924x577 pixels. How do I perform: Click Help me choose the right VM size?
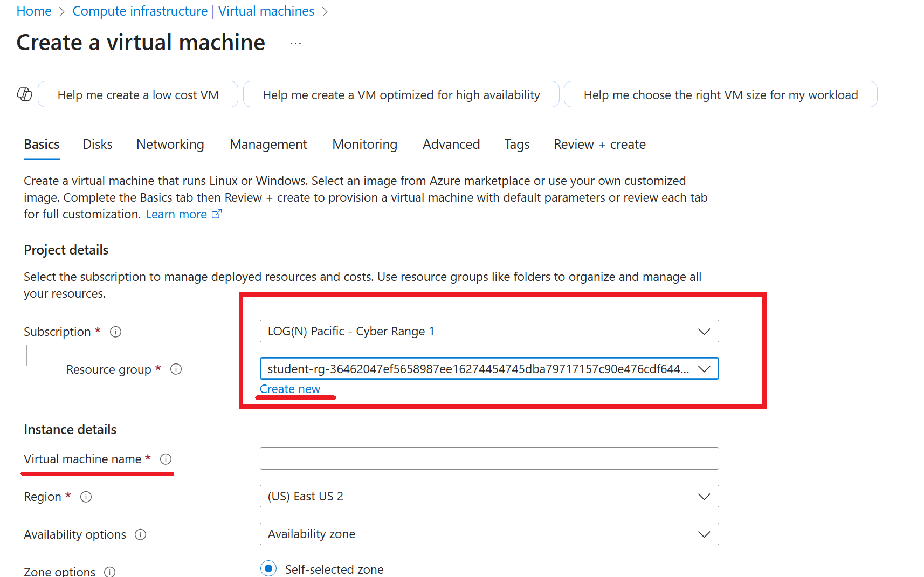tap(721, 94)
